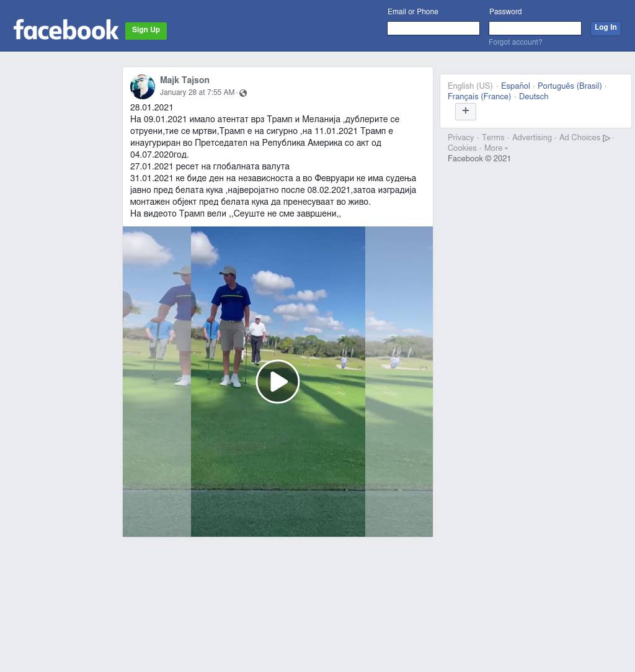Viewport: 635px width, 672px height.
Task: Switch language to Português (Brasil)
Action: 569,86
